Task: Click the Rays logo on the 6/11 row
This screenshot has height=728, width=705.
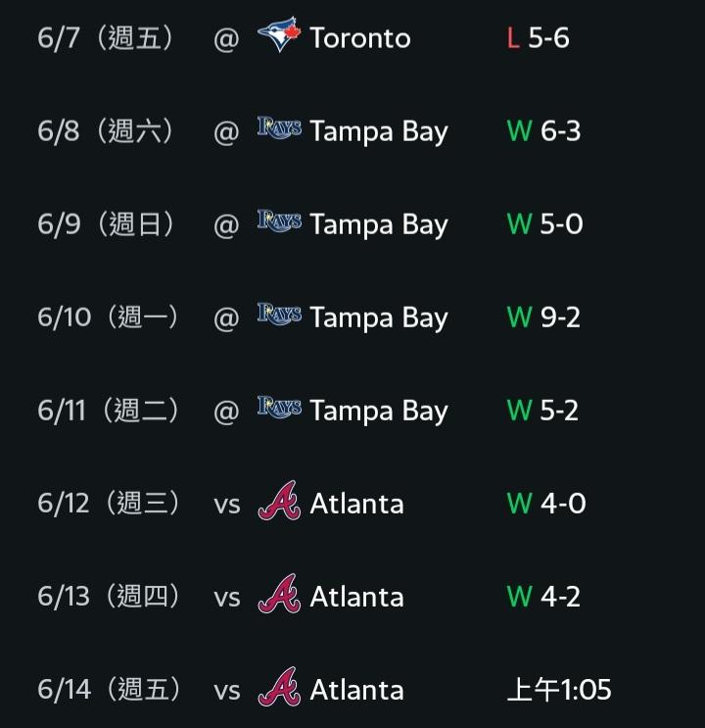Action: coord(279,408)
